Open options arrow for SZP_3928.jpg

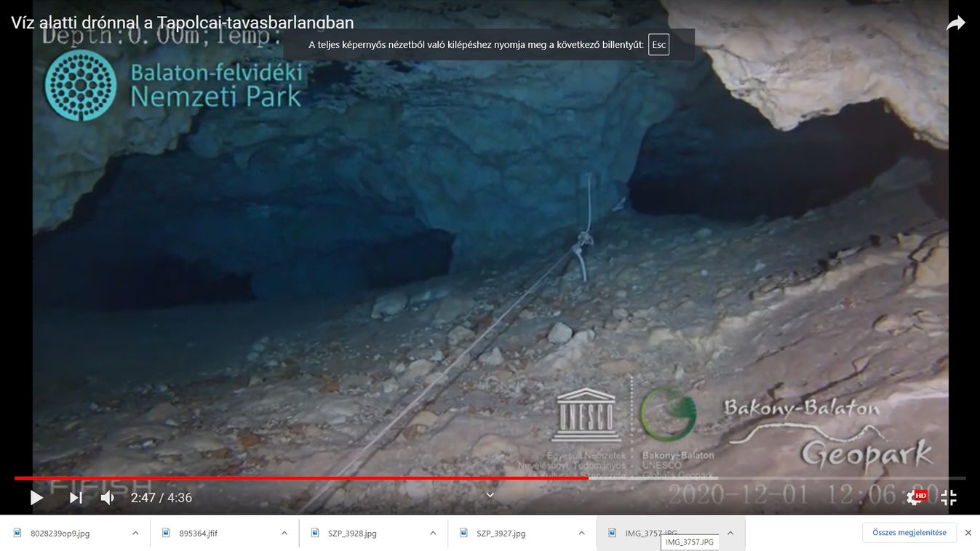(x=433, y=533)
